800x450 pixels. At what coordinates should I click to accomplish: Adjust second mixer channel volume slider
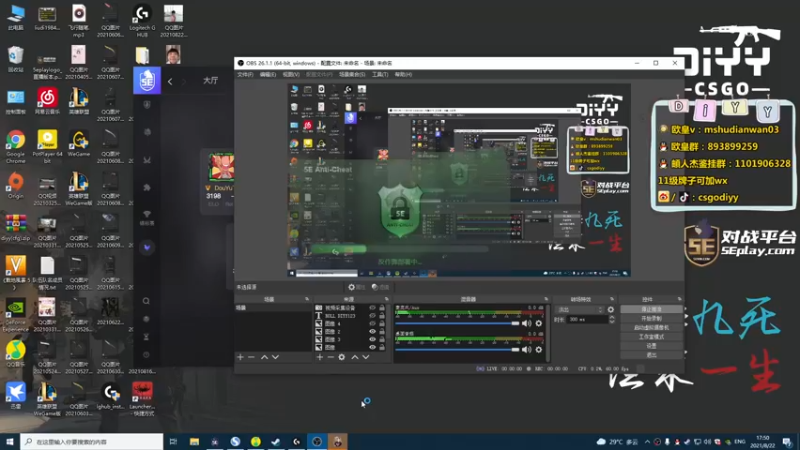[457, 349]
